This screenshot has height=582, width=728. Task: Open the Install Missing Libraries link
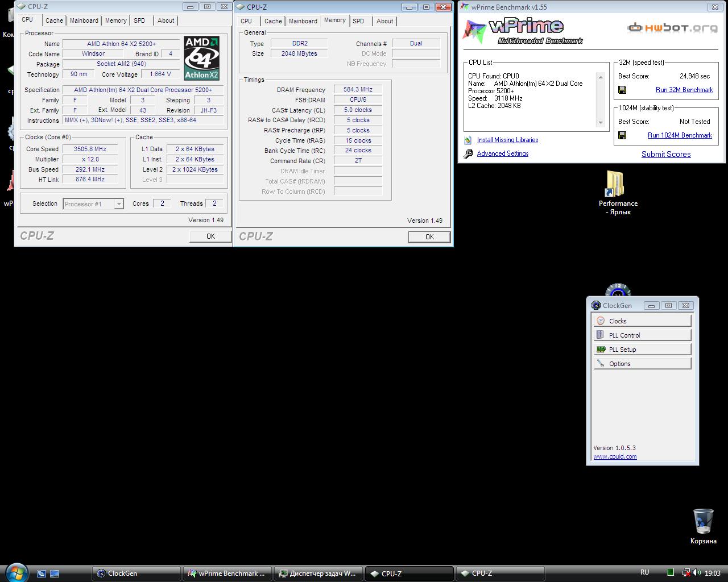pyautogui.click(x=507, y=140)
